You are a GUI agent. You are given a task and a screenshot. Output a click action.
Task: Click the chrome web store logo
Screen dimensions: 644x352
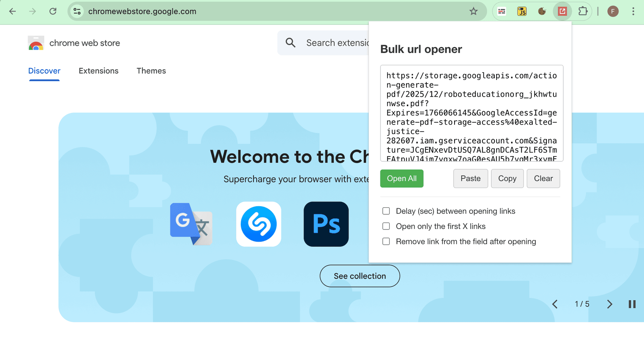pyautogui.click(x=36, y=43)
